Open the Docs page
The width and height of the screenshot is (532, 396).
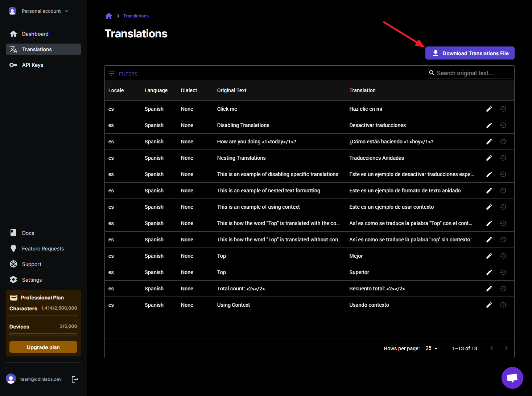click(x=28, y=233)
